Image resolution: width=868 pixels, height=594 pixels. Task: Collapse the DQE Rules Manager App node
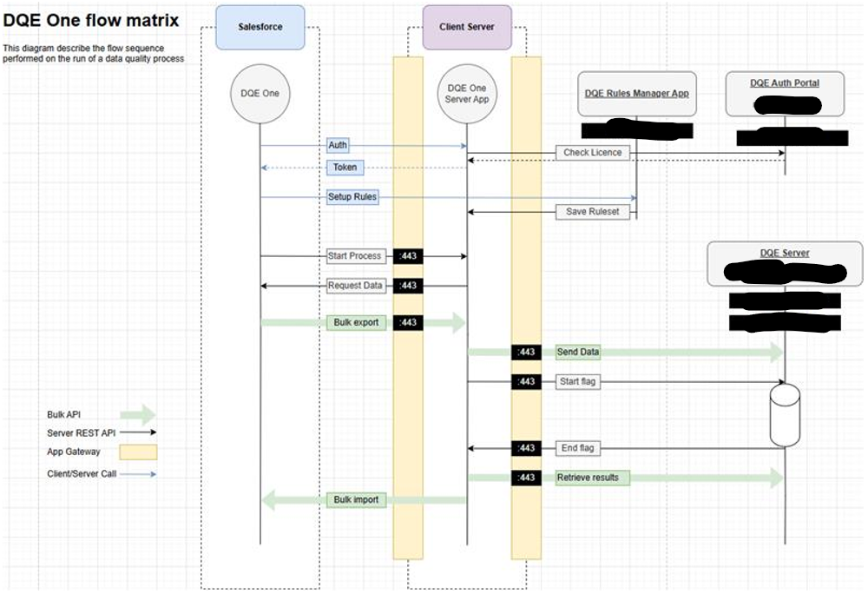click(636, 92)
